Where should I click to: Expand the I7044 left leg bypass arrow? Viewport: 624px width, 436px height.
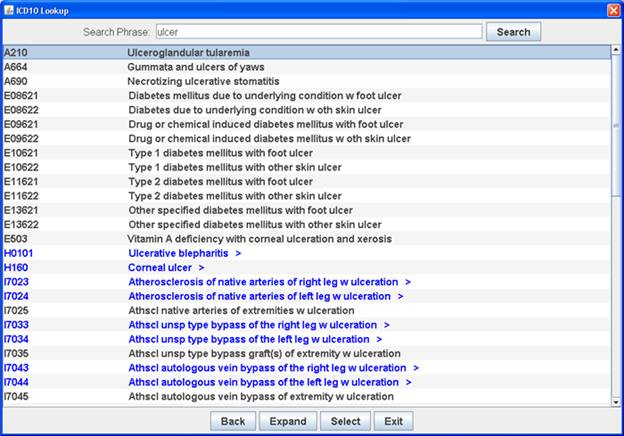[x=409, y=382]
